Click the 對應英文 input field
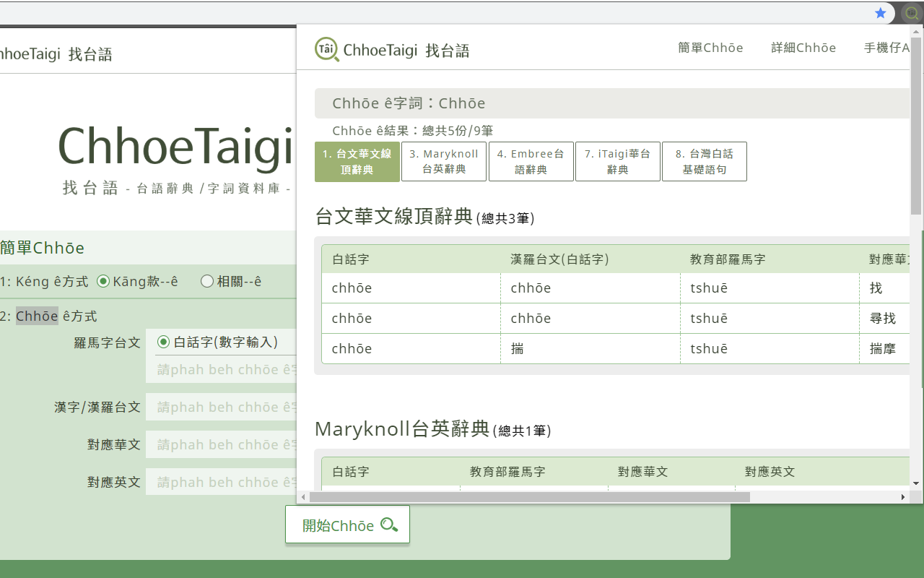The height and width of the screenshot is (578, 924). tap(221, 482)
